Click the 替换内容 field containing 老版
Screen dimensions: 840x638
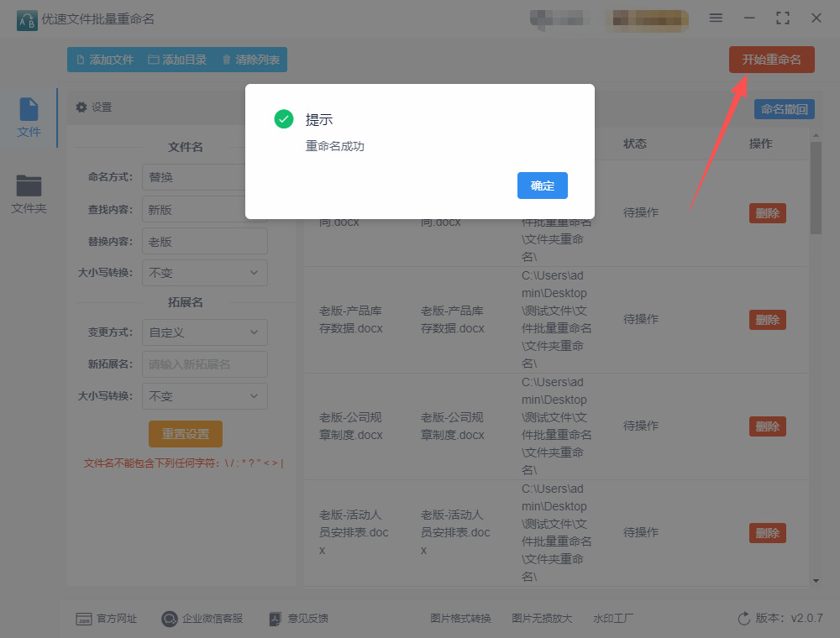pyautogui.click(x=205, y=242)
